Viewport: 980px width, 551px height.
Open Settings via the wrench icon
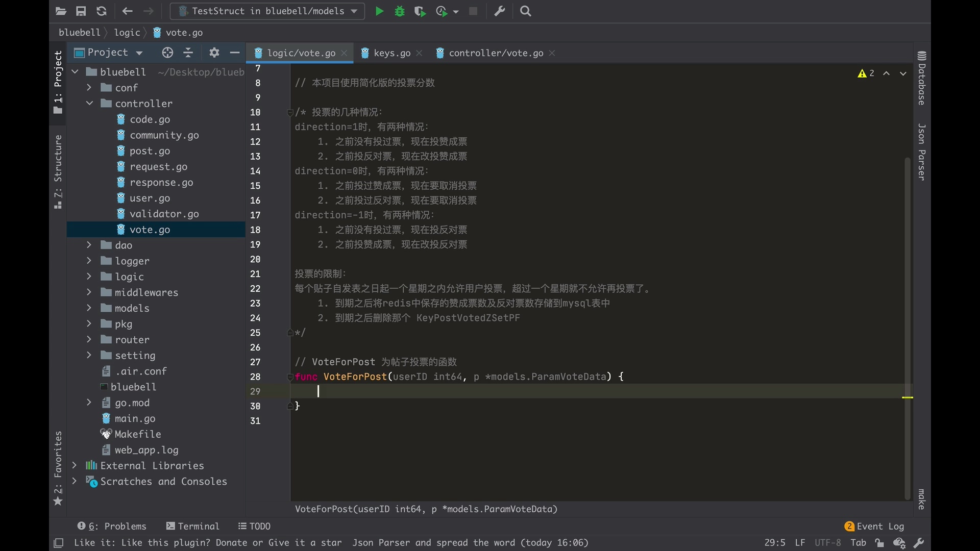point(500,11)
